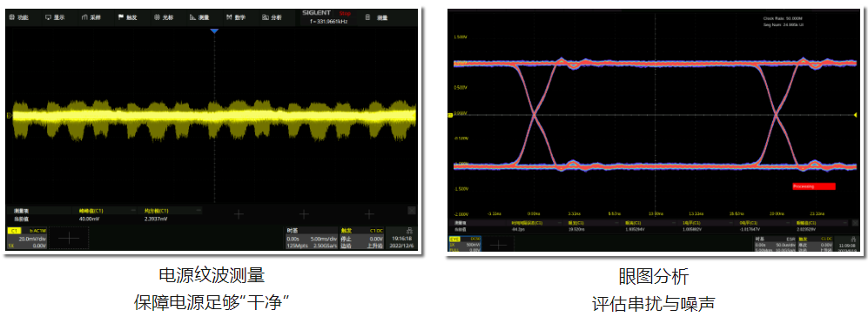Click the 数学 math icon
The image size is (868, 317).
[236, 17]
